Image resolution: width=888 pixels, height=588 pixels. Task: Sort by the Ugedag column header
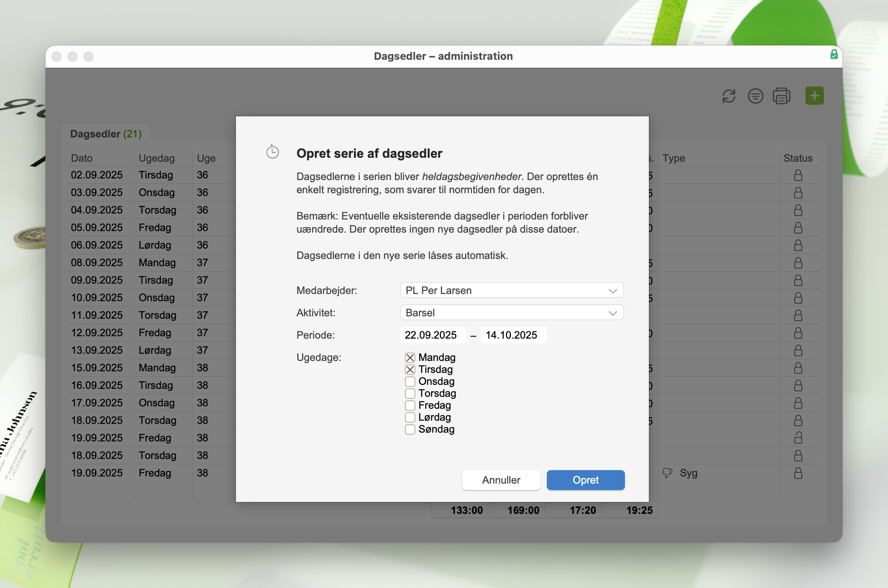157,158
